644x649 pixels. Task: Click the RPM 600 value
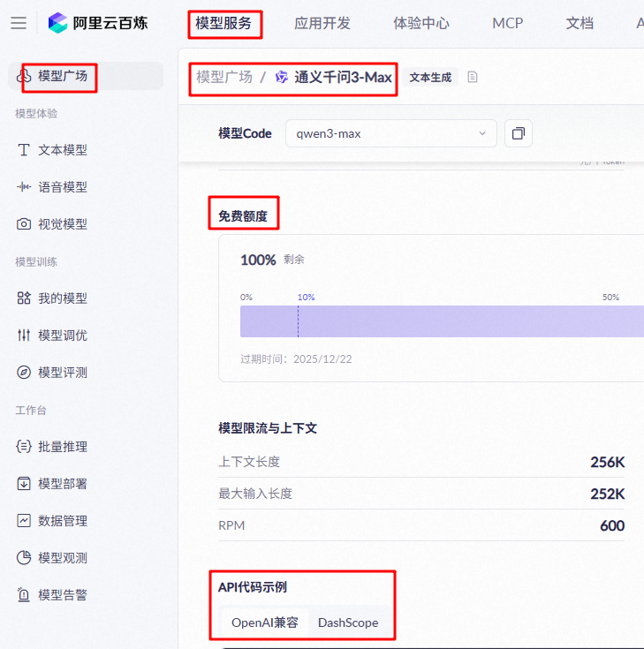(612, 525)
